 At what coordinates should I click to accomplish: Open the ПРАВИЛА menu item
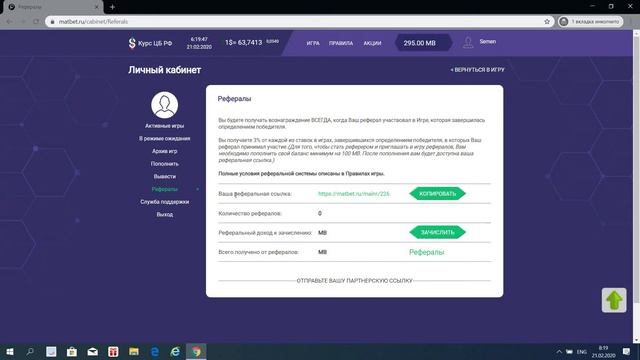tap(341, 43)
